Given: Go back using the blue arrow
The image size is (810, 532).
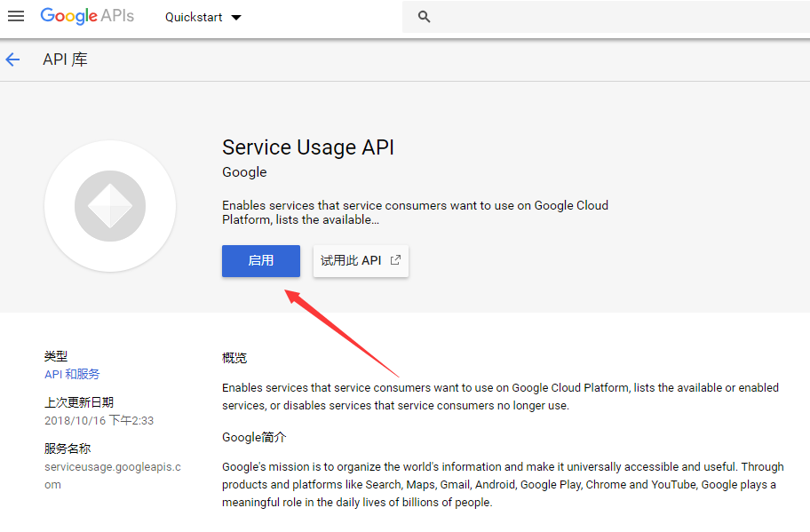Looking at the screenshot, I should 12,60.
